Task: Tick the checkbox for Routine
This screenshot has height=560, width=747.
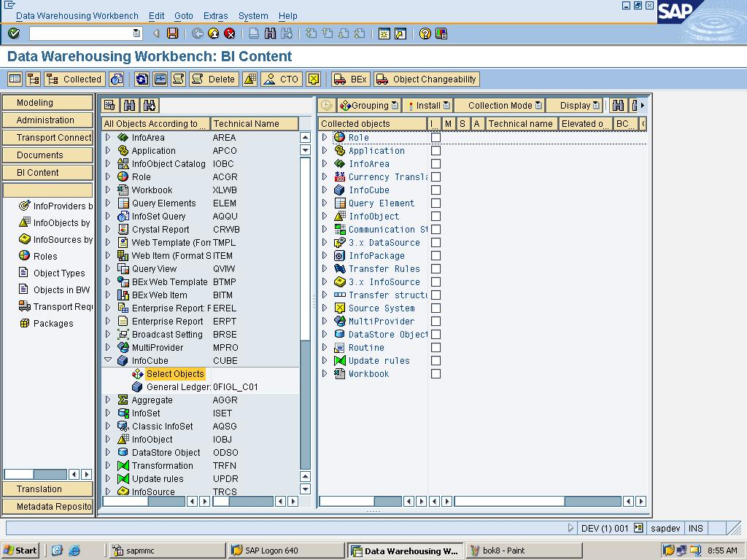Action: tap(436, 348)
